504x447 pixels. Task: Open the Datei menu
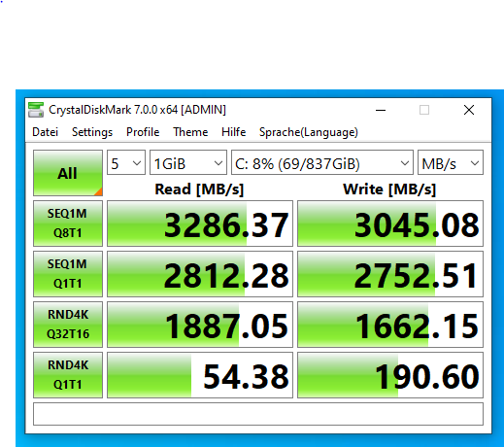pyautogui.click(x=46, y=132)
